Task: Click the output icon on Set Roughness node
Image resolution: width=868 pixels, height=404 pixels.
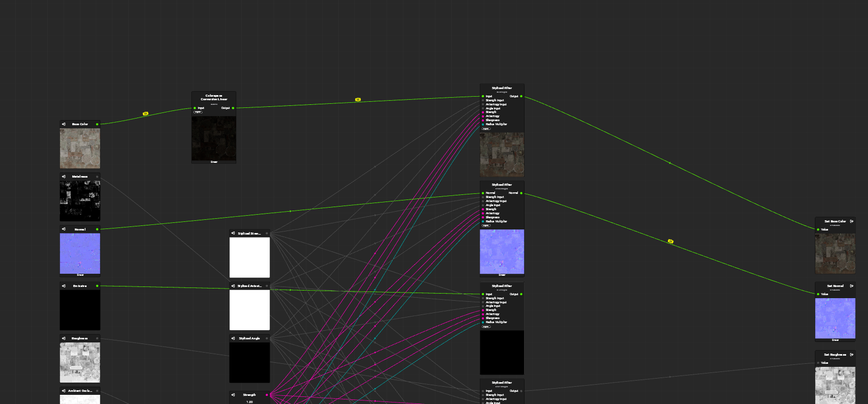Action: (852, 355)
